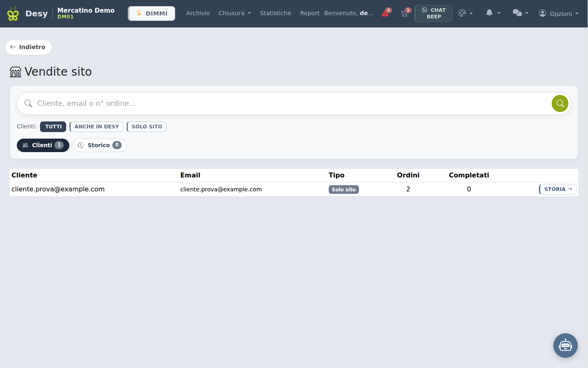Screen dimensions: 588x368
Task: Click the Benvenuto user greeting text
Action: click(349, 13)
